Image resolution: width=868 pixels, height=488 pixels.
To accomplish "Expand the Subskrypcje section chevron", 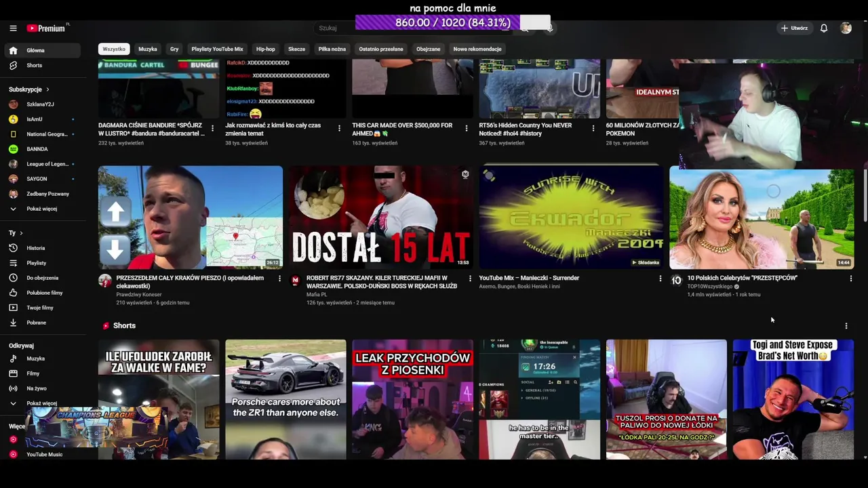I will pyautogui.click(x=47, y=89).
